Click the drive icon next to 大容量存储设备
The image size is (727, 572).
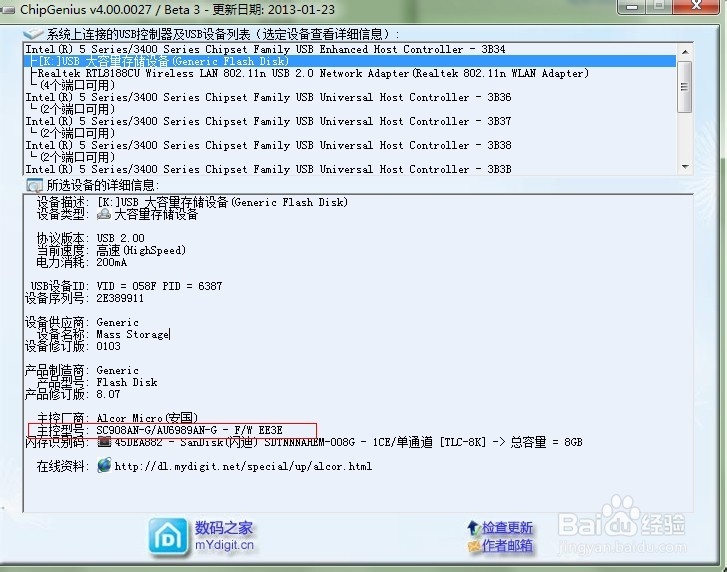pos(104,214)
